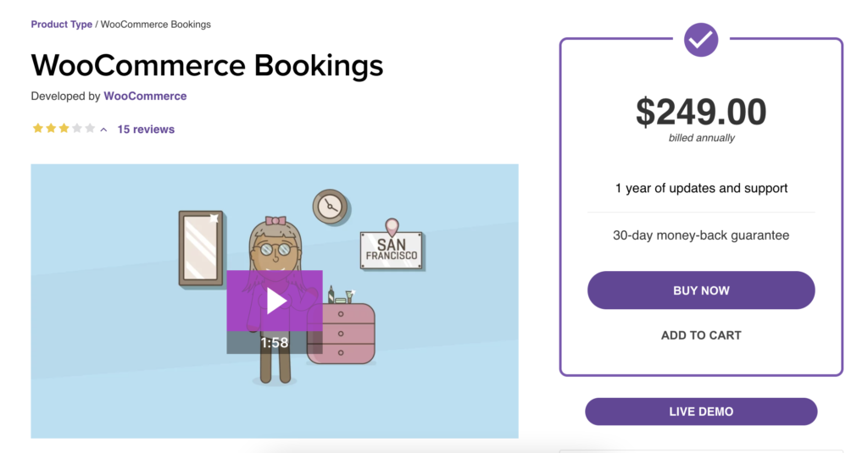Viewport: 868px width, 453px height.
Task: Launch the Live Demo
Action: 701,412
